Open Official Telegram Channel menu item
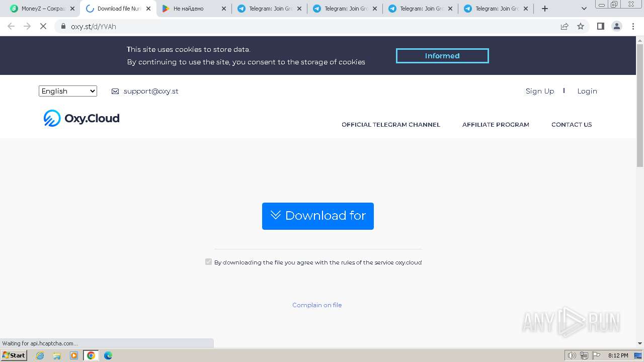The width and height of the screenshot is (644, 362). point(391,125)
